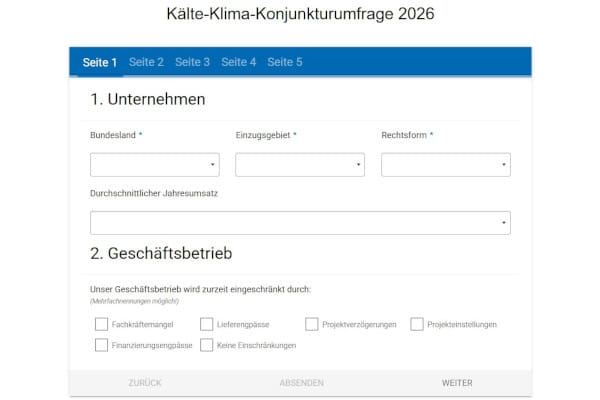Expand the Durchschnittlicher Jahresumsatz dropdown
The height and width of the screenshot is (400, 600).
coord(300,223)
